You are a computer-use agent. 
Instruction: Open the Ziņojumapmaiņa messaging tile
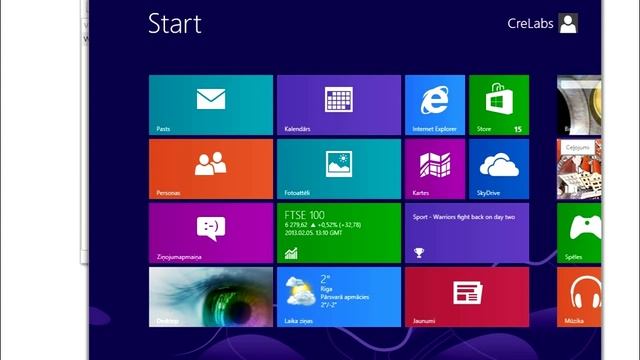211,233
